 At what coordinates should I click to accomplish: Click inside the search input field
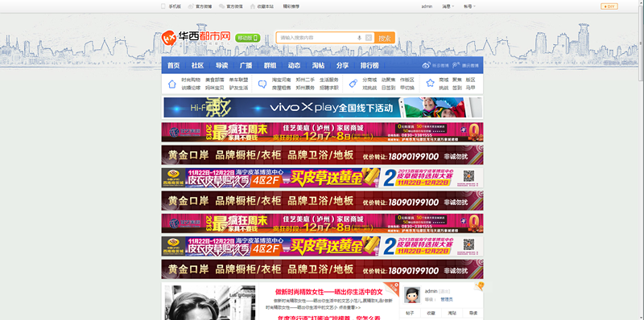coord(316,38)
